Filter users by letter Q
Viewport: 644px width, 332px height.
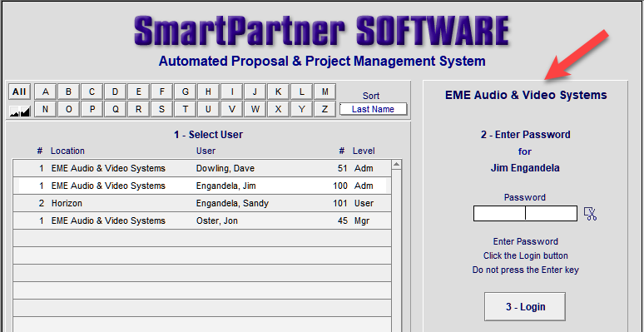(116, 109)
